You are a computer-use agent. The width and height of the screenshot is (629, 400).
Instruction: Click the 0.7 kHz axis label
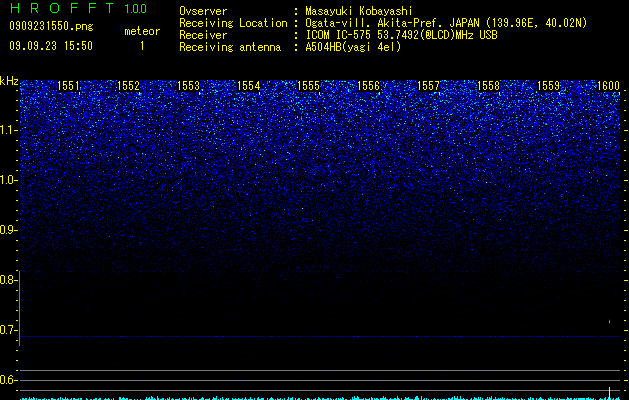click(x=9, y=330)
